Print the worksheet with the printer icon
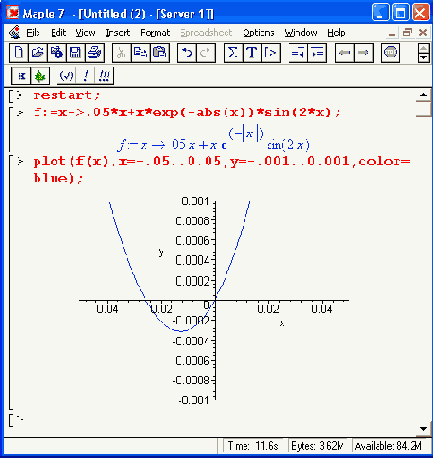Image resolution: width=433 pixels, height=458 pixels. (x=95, y=53)
